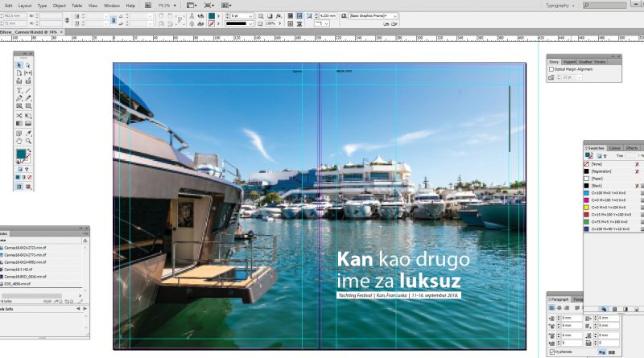The height and width of the screenshot is (358, 644).
Task: Select the Eyedropper tool
Action: point(28,134)
